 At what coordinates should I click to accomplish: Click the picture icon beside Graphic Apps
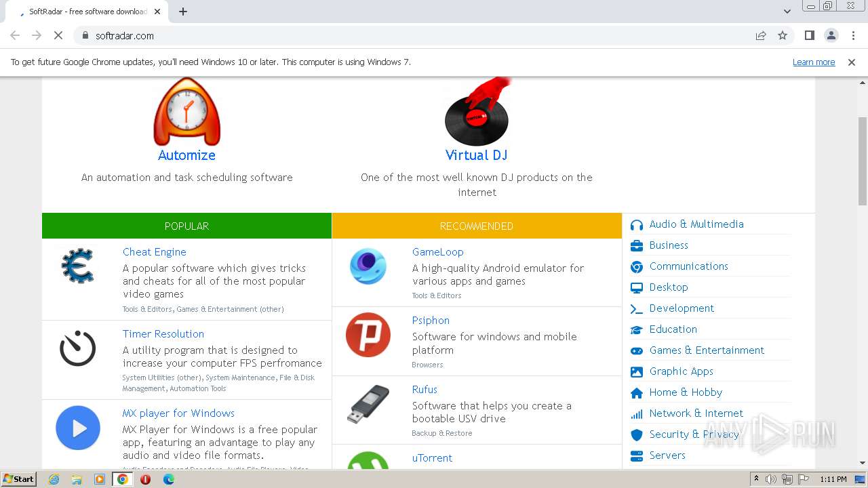(637, 372)
